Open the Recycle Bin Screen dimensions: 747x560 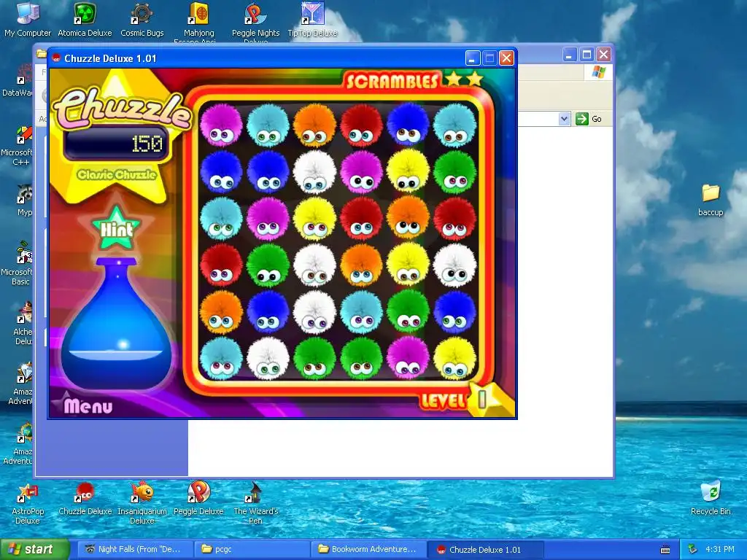[711, 497]
